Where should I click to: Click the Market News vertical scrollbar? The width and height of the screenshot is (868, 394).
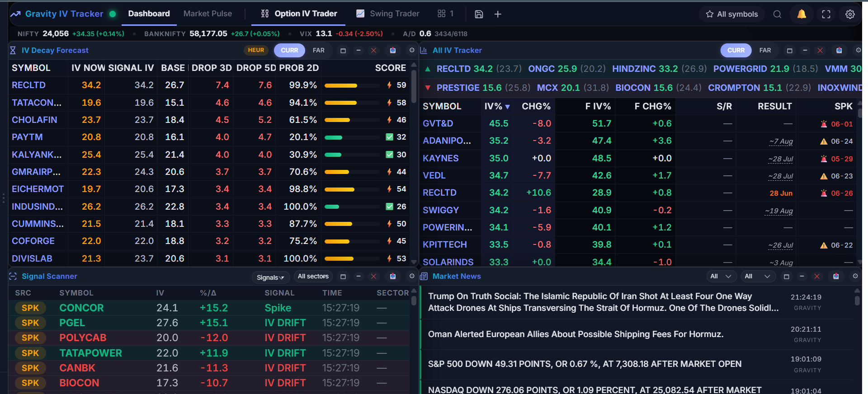(857, 300)
